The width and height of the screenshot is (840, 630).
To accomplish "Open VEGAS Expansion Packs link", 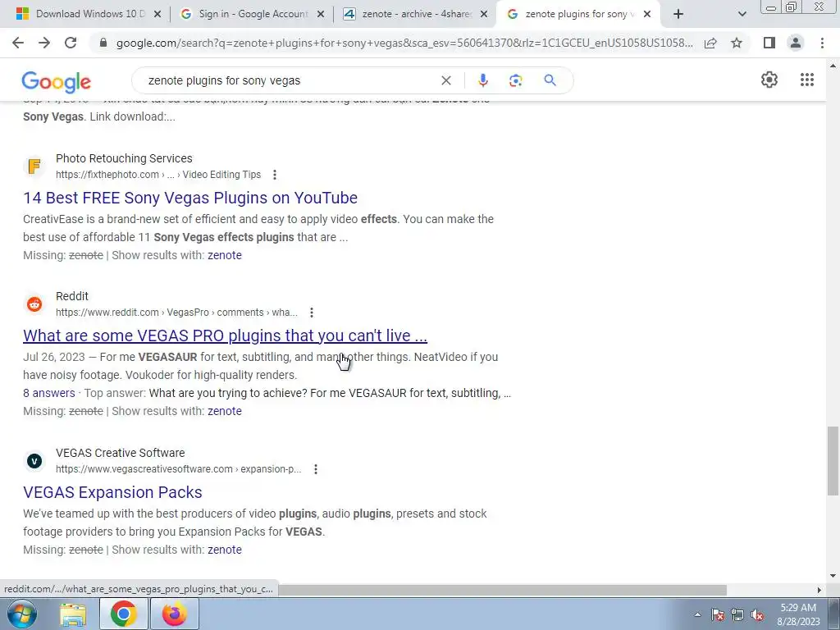I will click(x=112, y=492).
